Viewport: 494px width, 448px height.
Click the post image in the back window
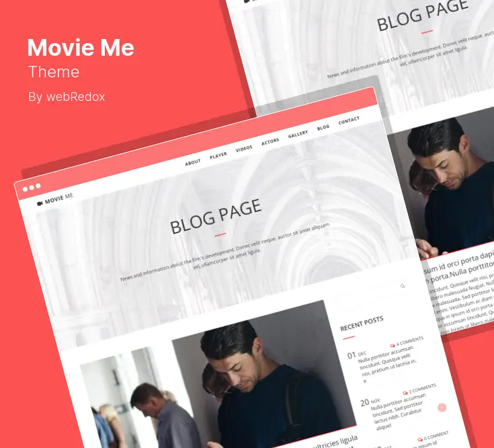tap(441, 183)
